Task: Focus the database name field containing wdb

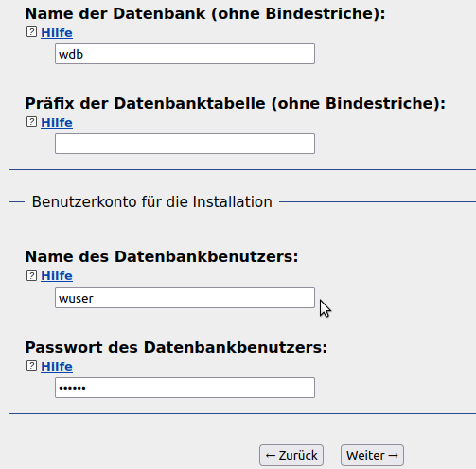Action: coord(185,54)
